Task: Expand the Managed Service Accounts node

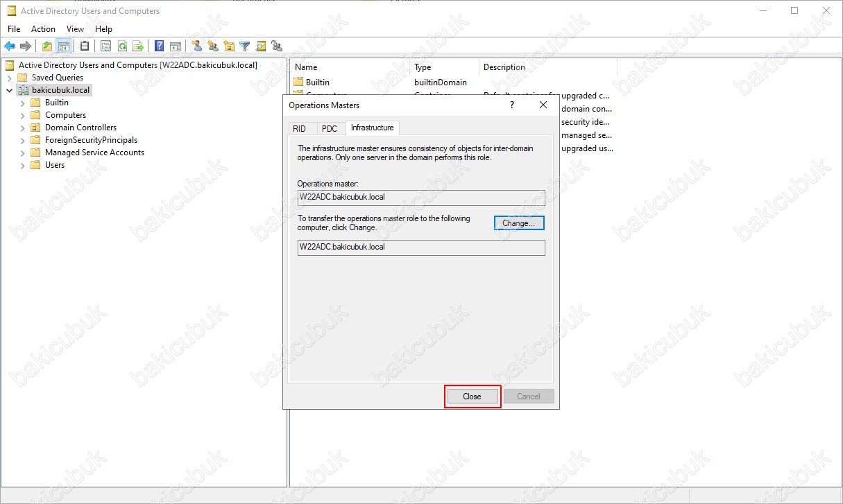Action: pyautogui.click(x=22, y=153)
